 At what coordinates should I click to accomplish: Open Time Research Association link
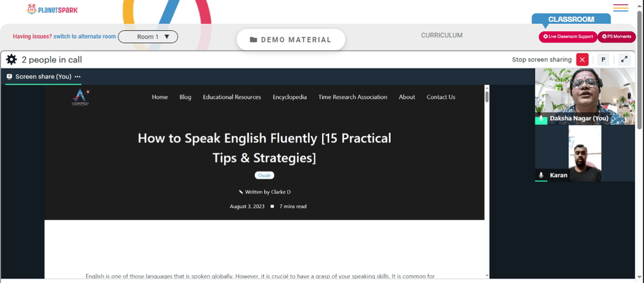click(x=353, y=97)
